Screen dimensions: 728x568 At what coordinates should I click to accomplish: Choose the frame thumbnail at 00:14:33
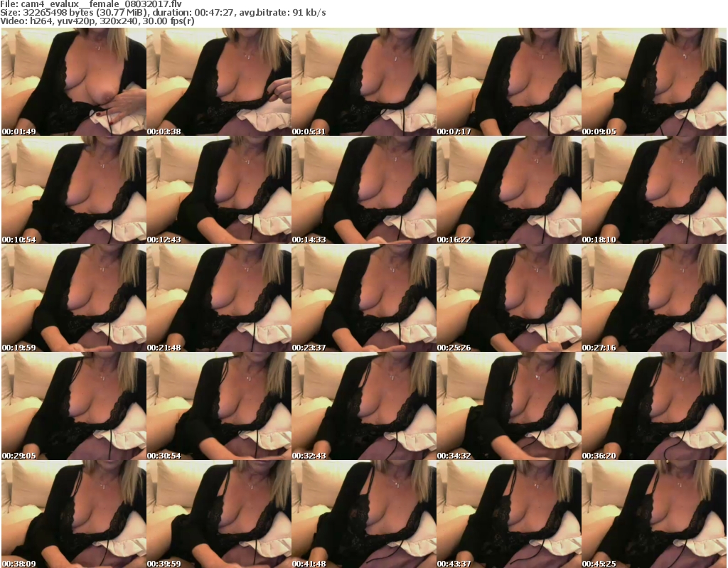pos(364,190)
